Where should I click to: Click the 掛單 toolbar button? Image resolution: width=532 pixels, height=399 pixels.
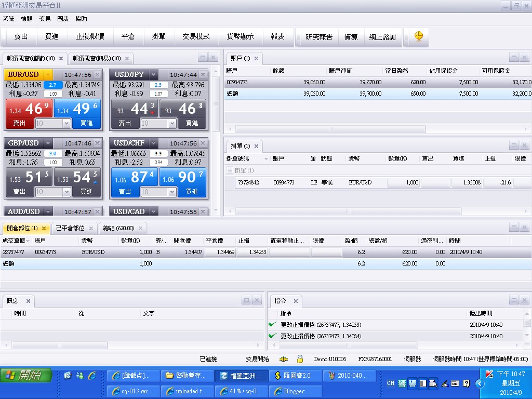coord(158,37)
